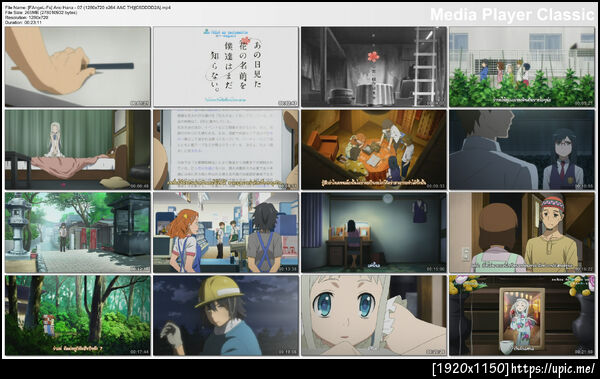Viewport: 600px width, 379px height.
Task: Open the overhead view of group around table
Action: point(374,150)
